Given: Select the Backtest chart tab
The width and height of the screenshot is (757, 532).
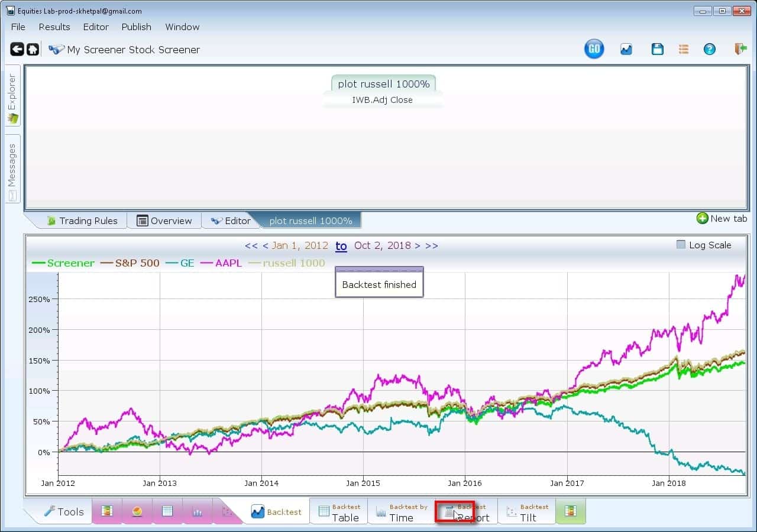Looking at the screenshot, I should click(276, 512).
